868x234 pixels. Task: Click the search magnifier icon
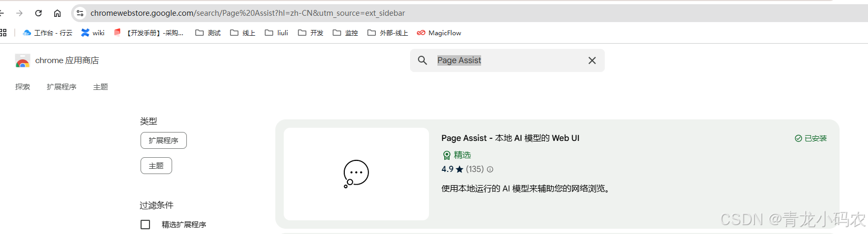point(422,60)
